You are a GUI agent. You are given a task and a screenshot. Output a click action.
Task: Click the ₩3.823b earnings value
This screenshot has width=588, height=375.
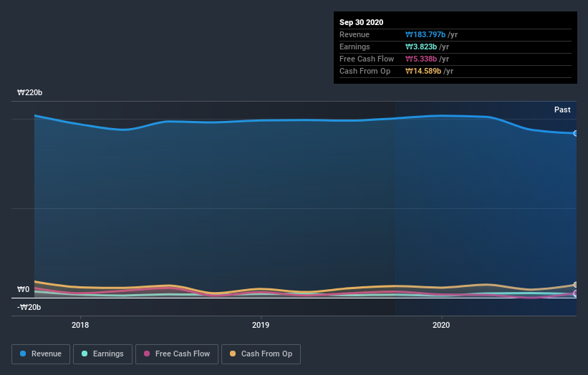point(420,47)
